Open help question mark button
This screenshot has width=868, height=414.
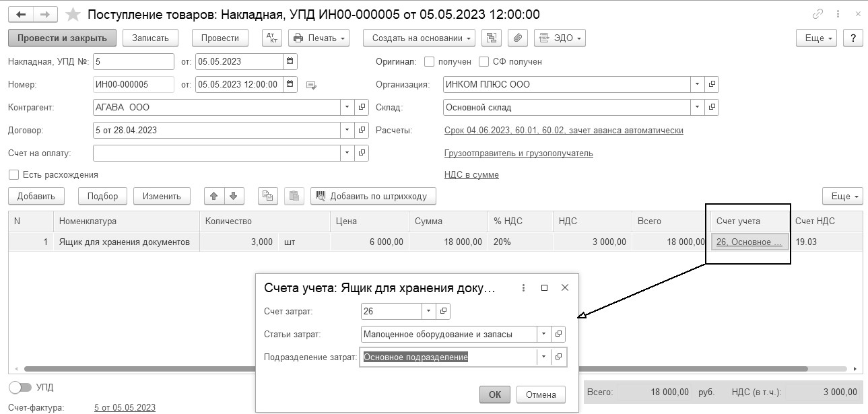tap(853, 38)
